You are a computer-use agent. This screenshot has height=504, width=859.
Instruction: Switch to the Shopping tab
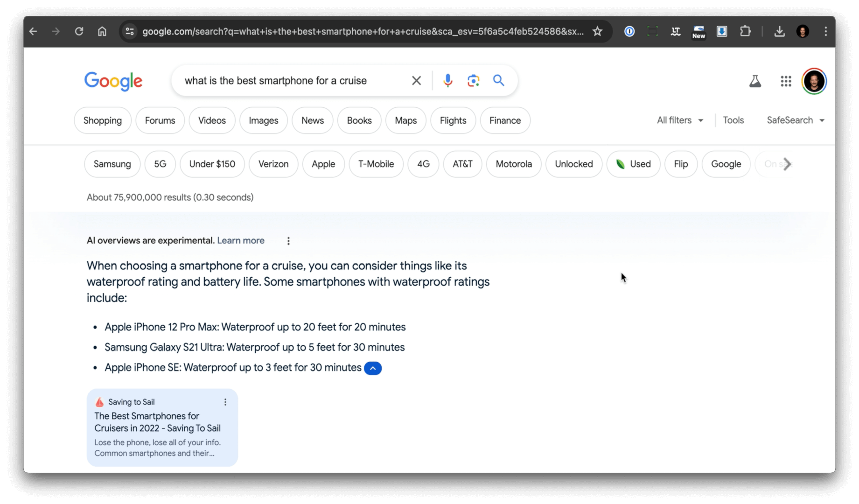(x=103, y=120)
